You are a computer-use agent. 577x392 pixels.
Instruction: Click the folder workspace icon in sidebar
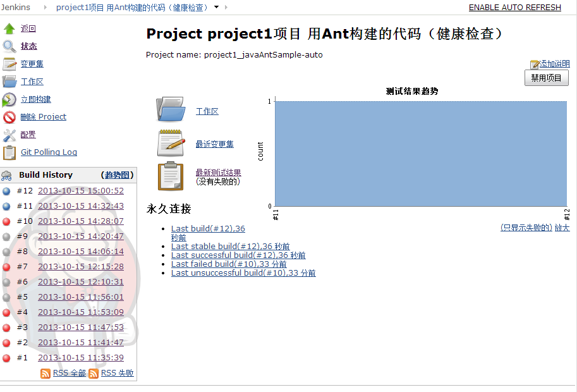[x=9, y=82]
